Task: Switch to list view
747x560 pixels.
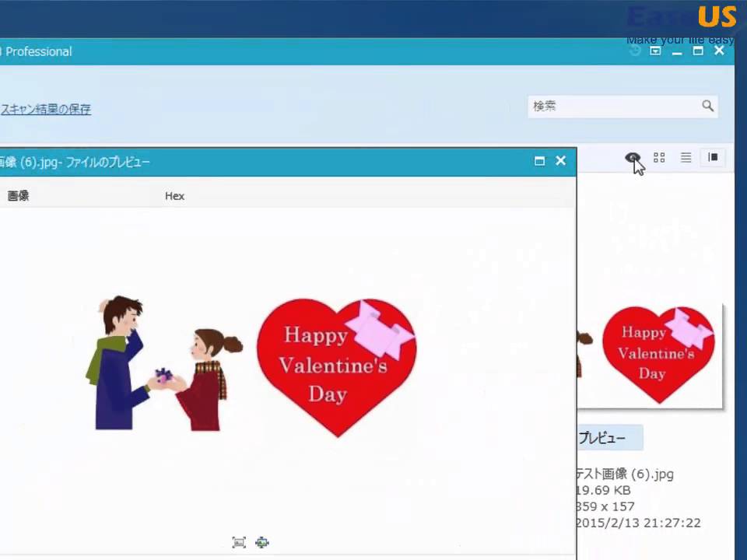Action: [x=686, y=157]
